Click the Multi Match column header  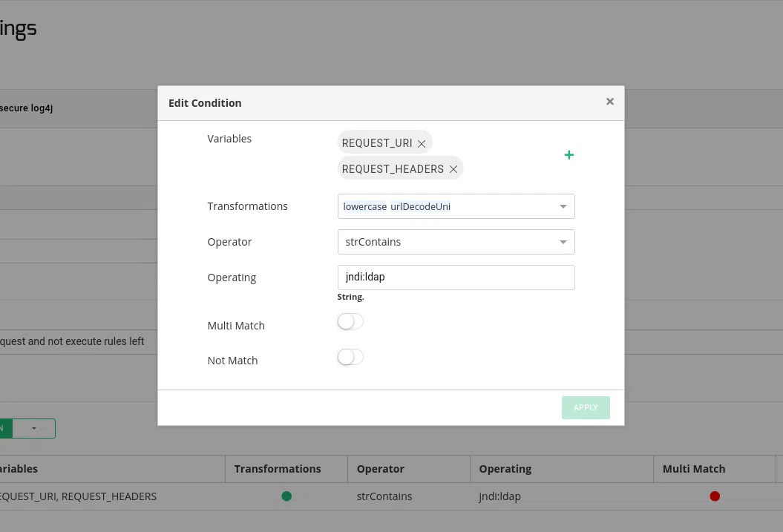tap(694, 469)
